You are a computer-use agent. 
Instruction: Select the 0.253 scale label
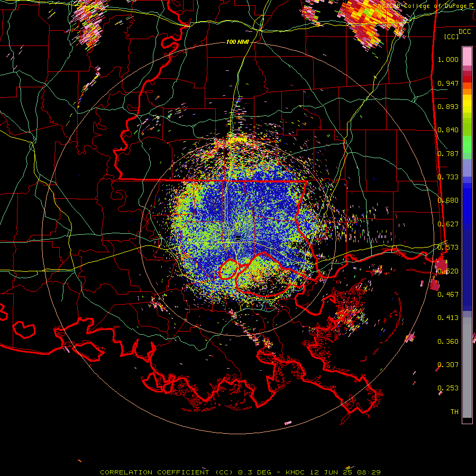pyautogui.click(x=448, y=388)
